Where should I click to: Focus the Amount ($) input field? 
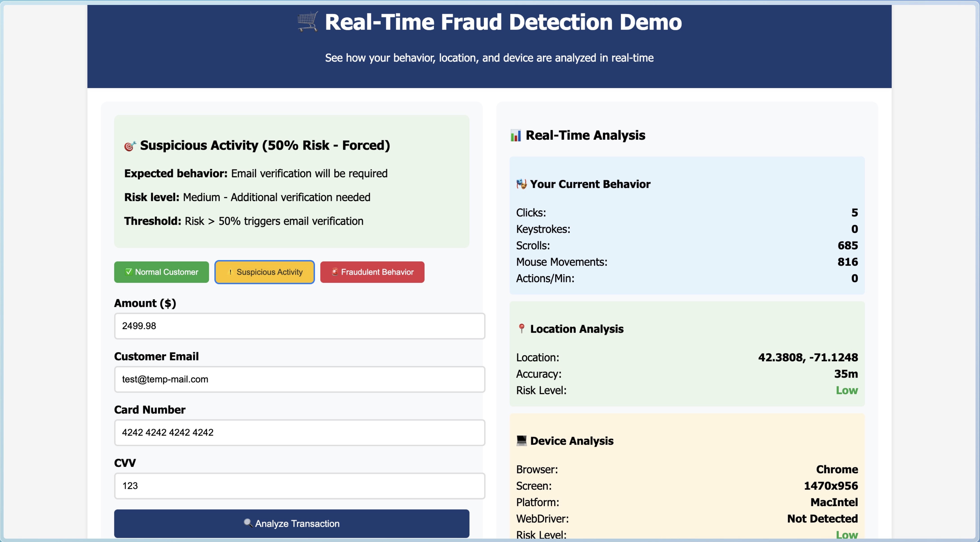pos(299,326)
